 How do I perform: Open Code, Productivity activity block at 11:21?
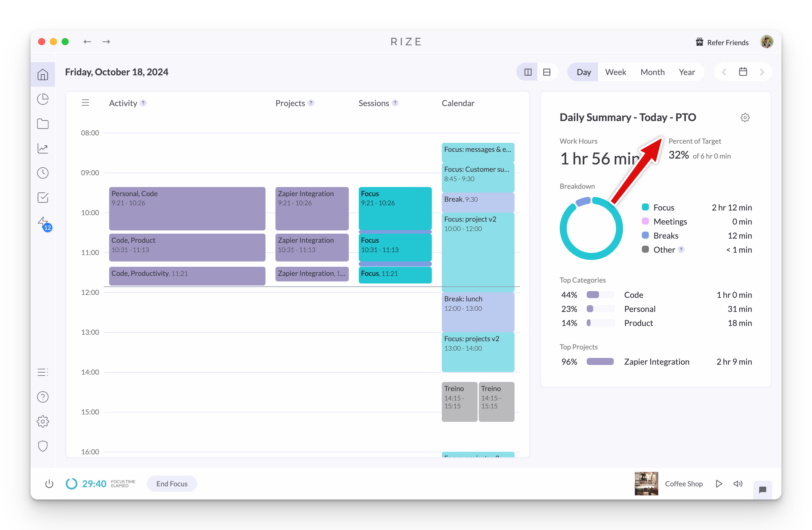coord(187,276)
